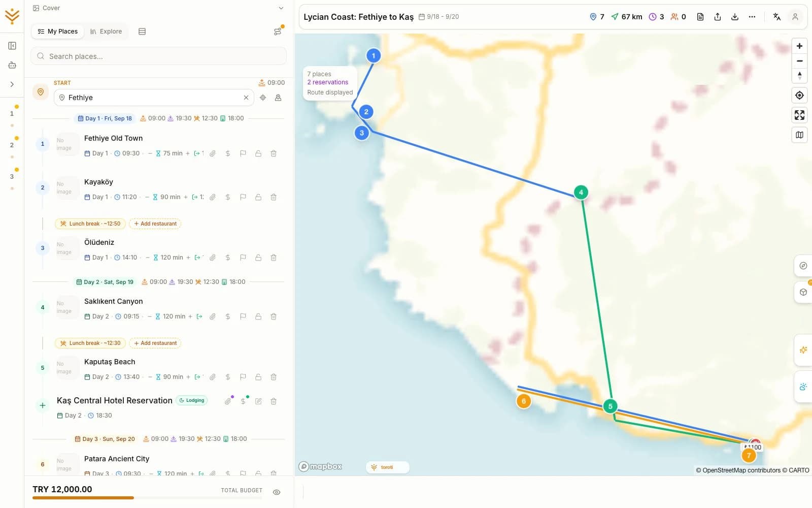This screenshot has width=812, height=508.
Task: Clear the Fethiye start location
Action: pos(246,98)
